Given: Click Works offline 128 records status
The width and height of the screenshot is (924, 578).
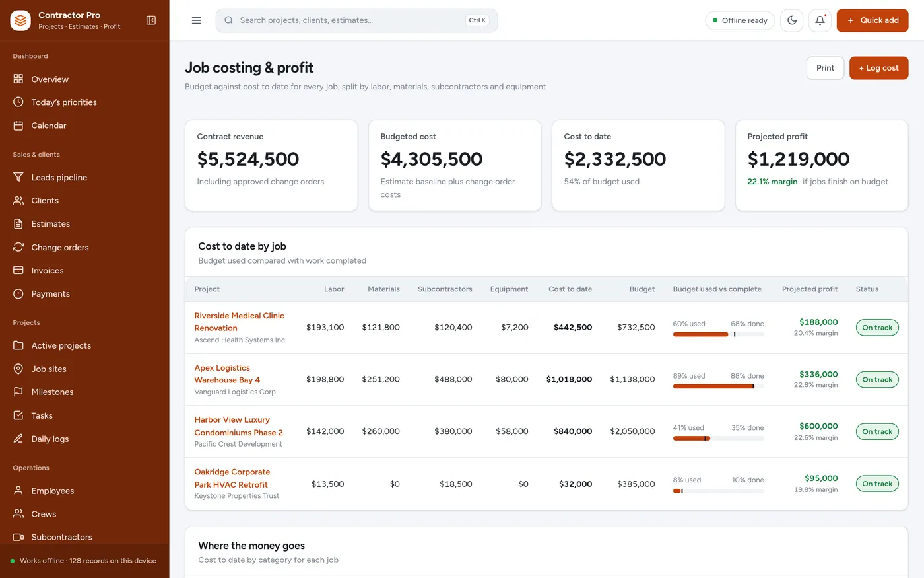Looking at the screenshot, I should coord(84,561).
